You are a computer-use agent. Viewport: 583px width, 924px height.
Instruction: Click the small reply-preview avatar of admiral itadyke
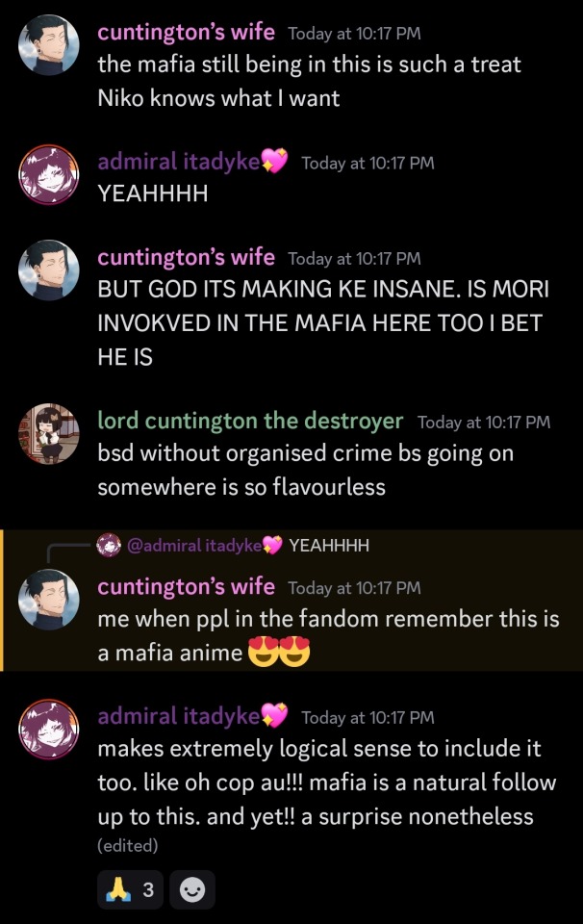(109, 545)
